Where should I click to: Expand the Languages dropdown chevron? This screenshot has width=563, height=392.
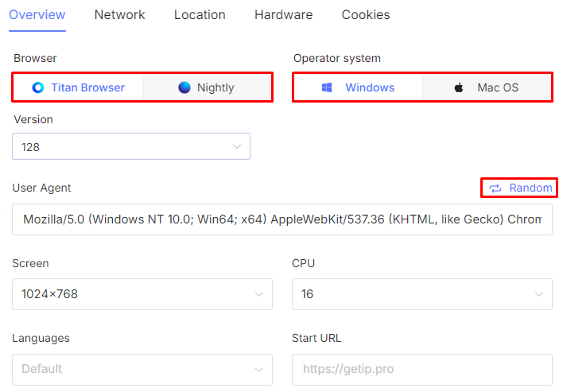258,370
